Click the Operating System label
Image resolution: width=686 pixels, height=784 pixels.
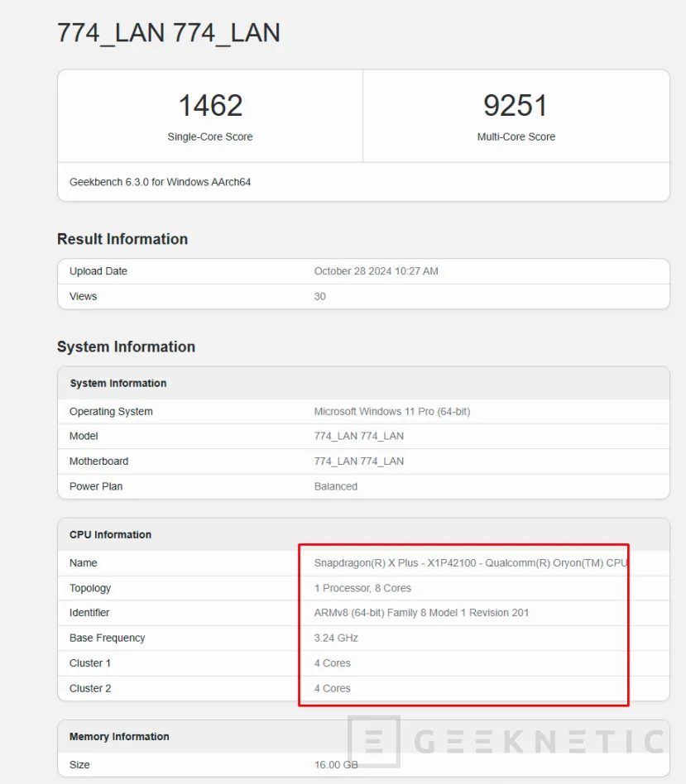[x=111, y=412]
